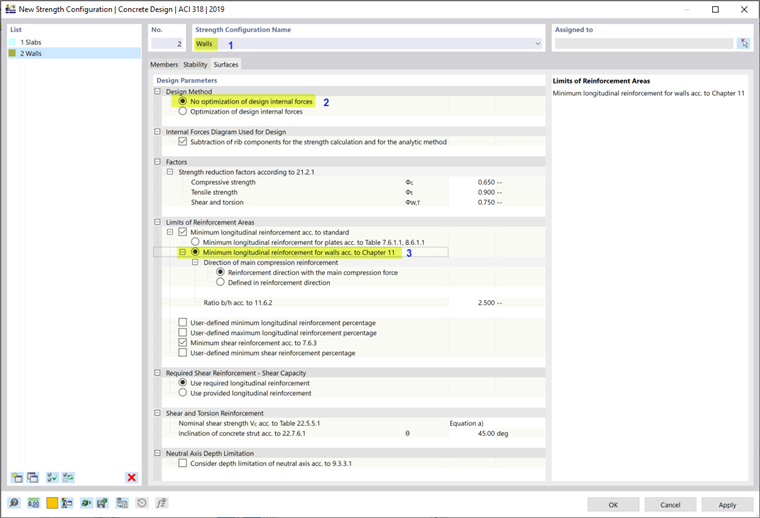Toggle 'Subtraction of rib components' checkbox
Image resolution: width=760 pixels, height=518 pixels.
point(182,141)
